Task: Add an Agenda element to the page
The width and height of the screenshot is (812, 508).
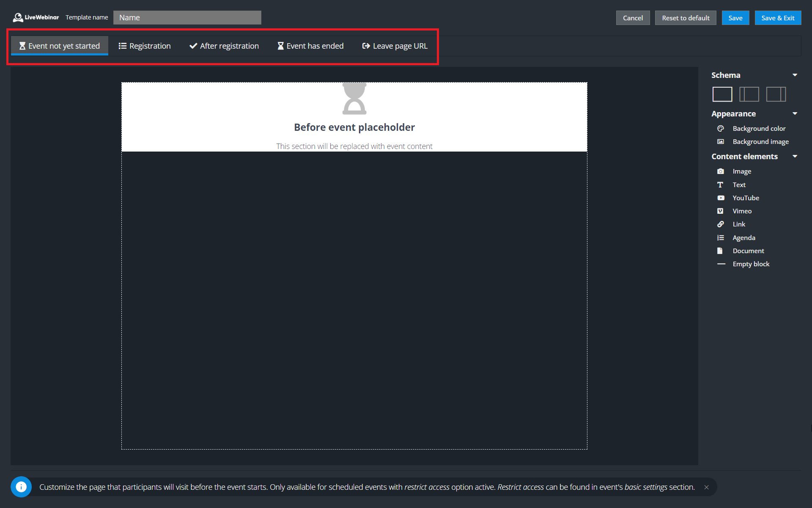Action: click(x=744, y=237)
